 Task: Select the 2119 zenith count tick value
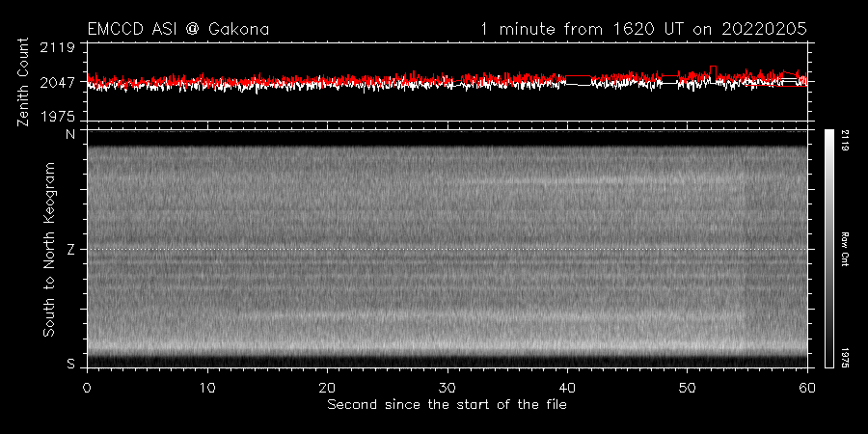[57, 49]
